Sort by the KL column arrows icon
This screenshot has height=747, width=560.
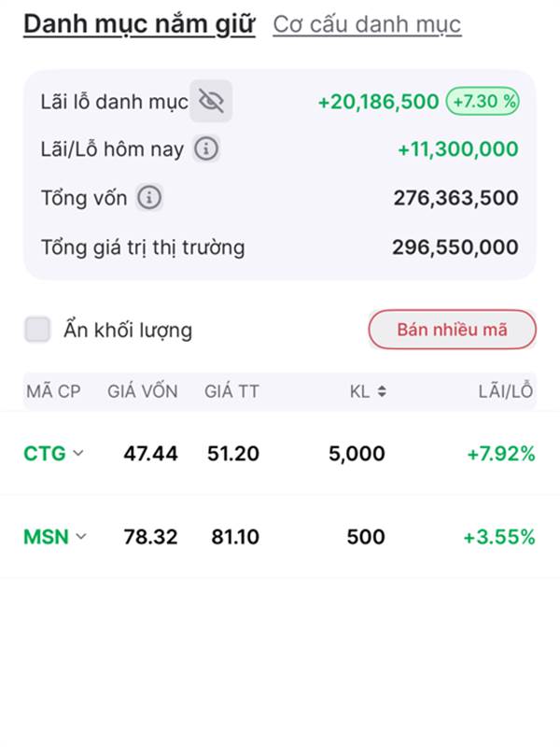click(x=382, y=391)
